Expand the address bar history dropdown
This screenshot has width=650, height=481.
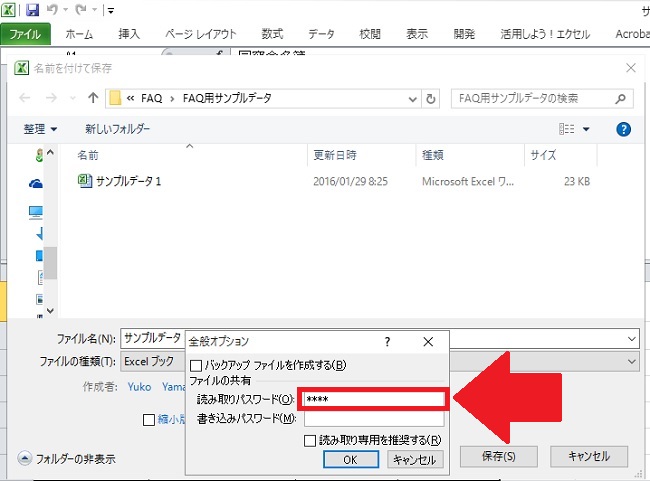point(412,99)
